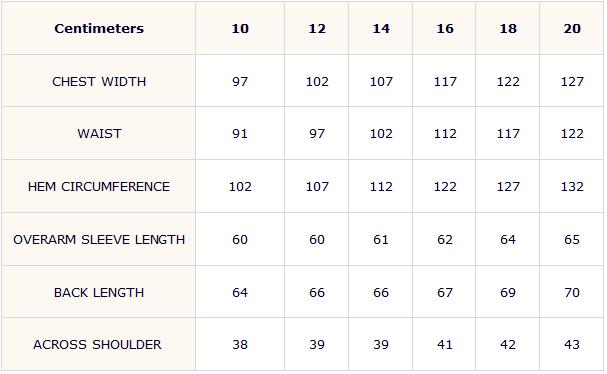Click the CHEST WIDTH row label
This screenshot has height=374, width=607.
coord(99,82)
